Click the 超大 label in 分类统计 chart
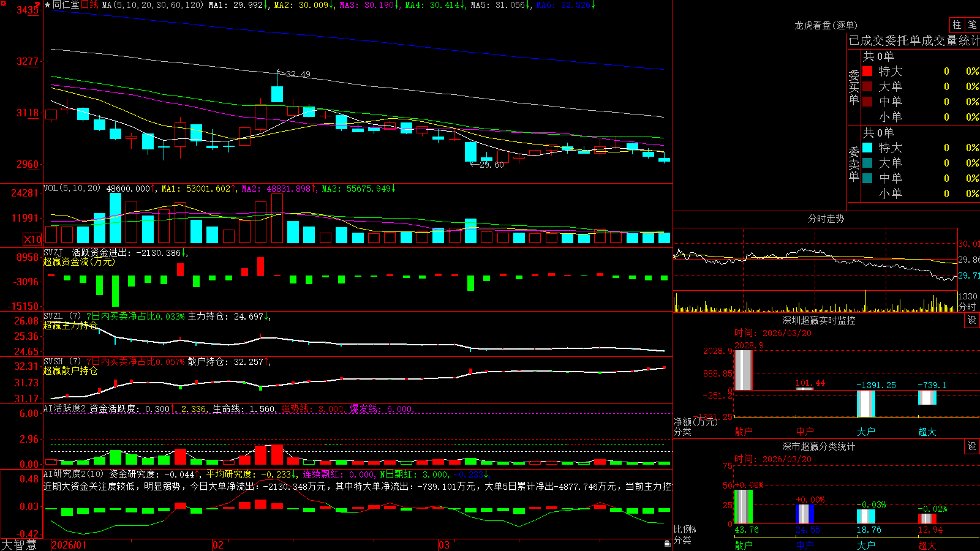This screenshot has width=980, height=551. click(927, 545)
